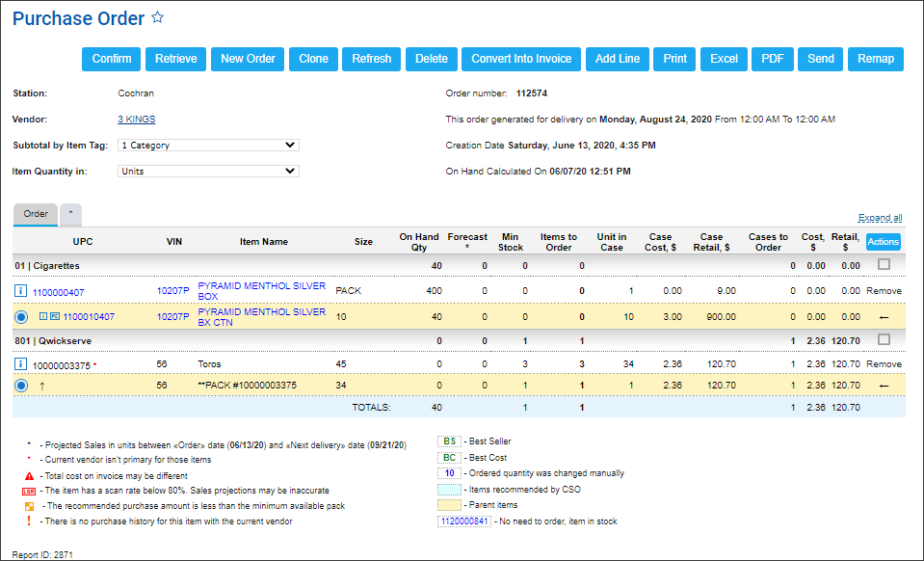Open the 3 KINGS vendor link

[136, 120]
